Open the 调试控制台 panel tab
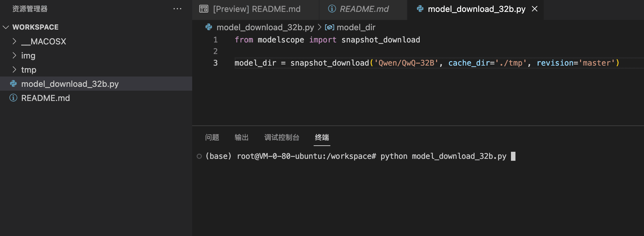This screenshot has width=644, height=236. pyautogui.click(x=282, y=138)
